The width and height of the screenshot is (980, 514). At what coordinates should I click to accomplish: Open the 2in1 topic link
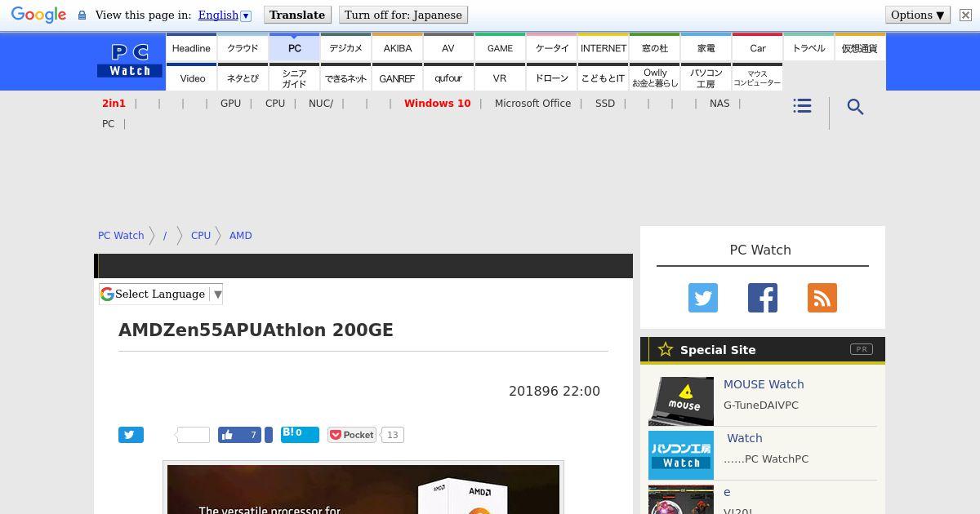(114, 104)
